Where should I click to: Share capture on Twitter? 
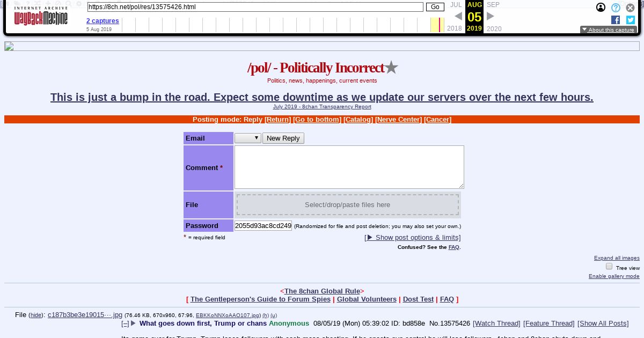coord(631,20)
